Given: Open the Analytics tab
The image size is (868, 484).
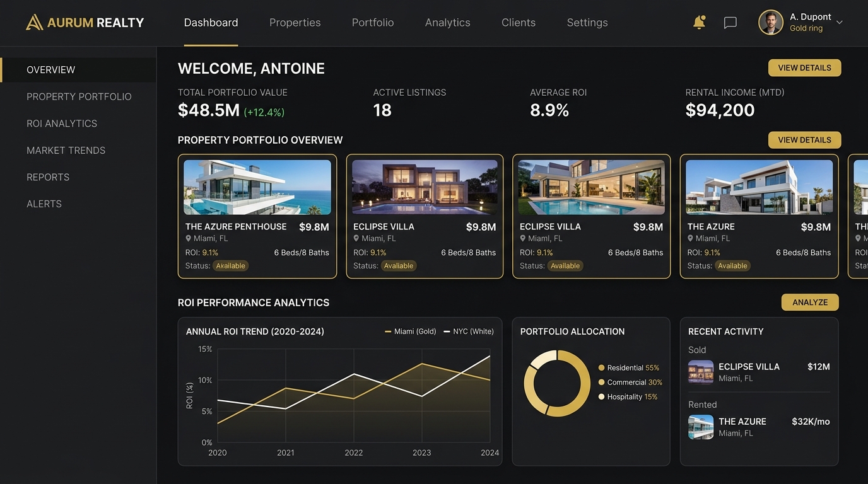Looking at the screenshot, I should (x=447, y=23).
